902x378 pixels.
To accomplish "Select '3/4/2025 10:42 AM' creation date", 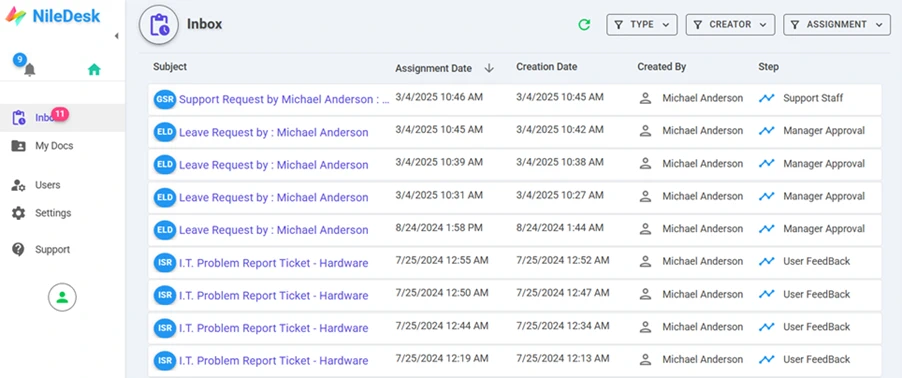I will (560, 130).
